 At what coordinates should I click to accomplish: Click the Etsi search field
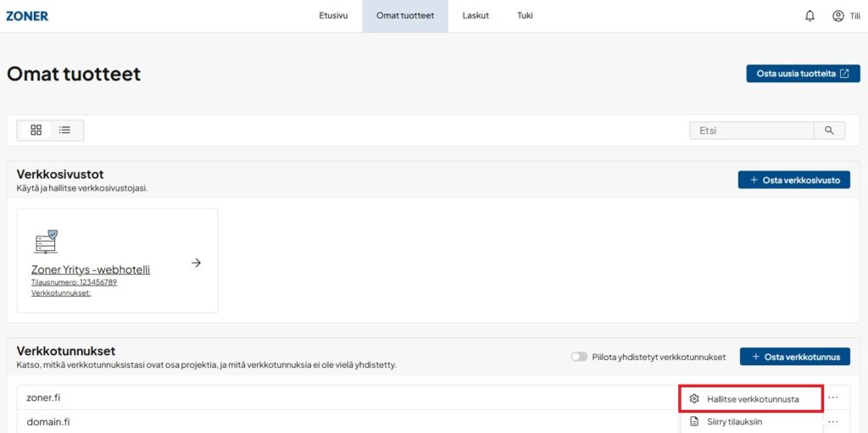752,130
